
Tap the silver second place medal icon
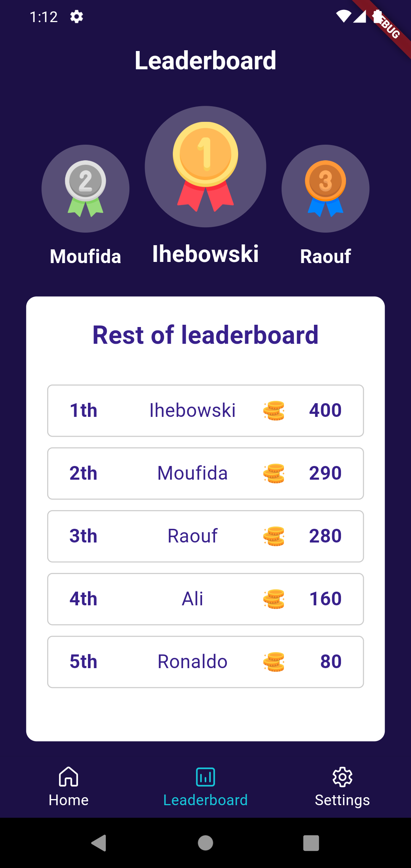pyautogui.click(x=85, y=188)
